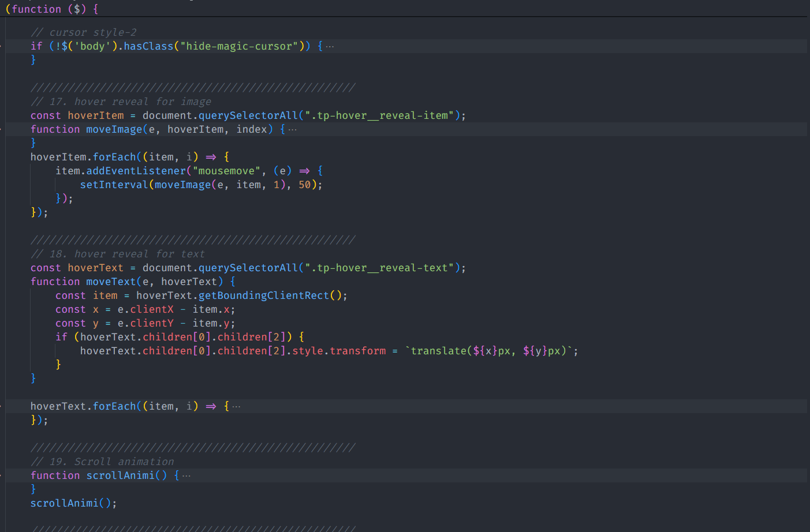This screenshot has height=532, width=810.
Task: Click the scrollAnimi() call statement
Action: point(73,503)
